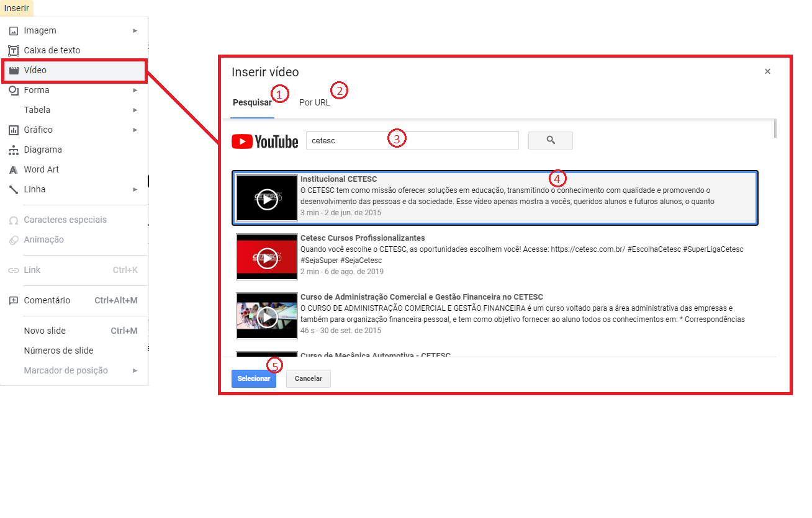
Task: Choose Caixa de texto menu item
Action: (74, 50)
